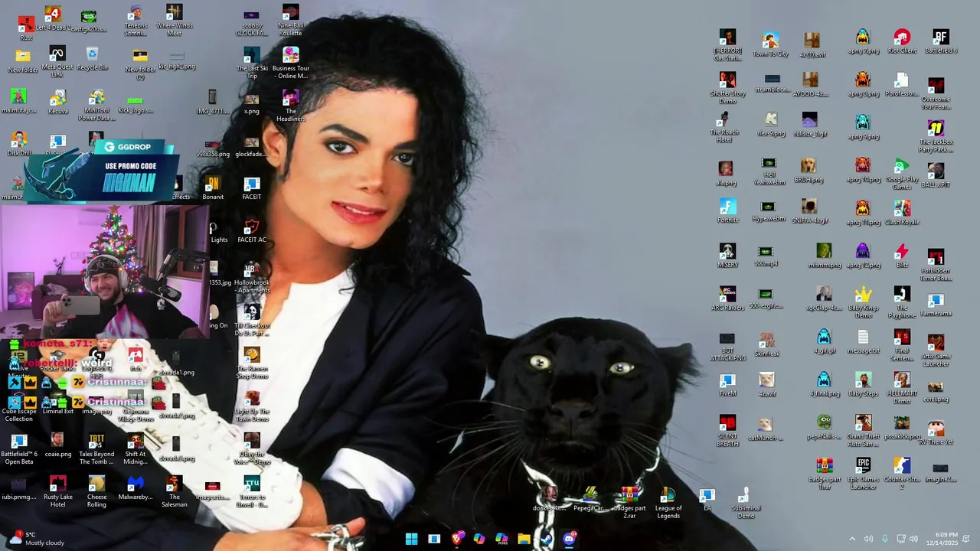Launch the Fortnite shortcut
980x551 pixels.
coord(727,211)
